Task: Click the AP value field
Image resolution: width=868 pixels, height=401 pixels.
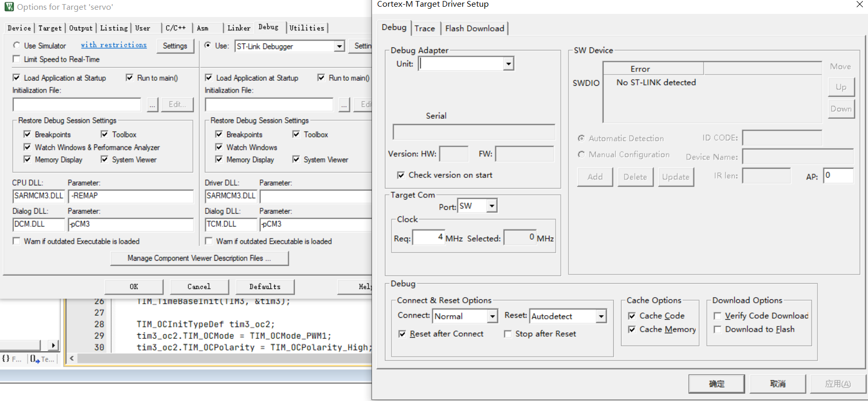Action: coord(838,176)
